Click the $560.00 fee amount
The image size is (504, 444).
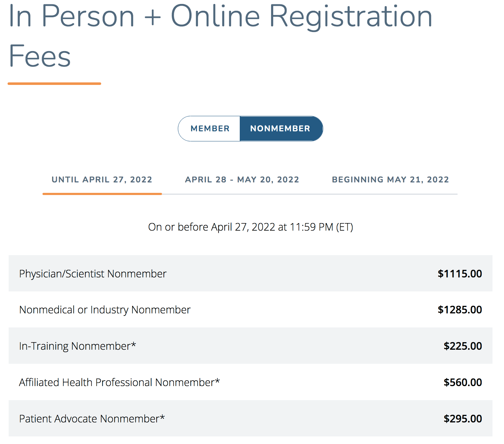(x=463, y=382)
